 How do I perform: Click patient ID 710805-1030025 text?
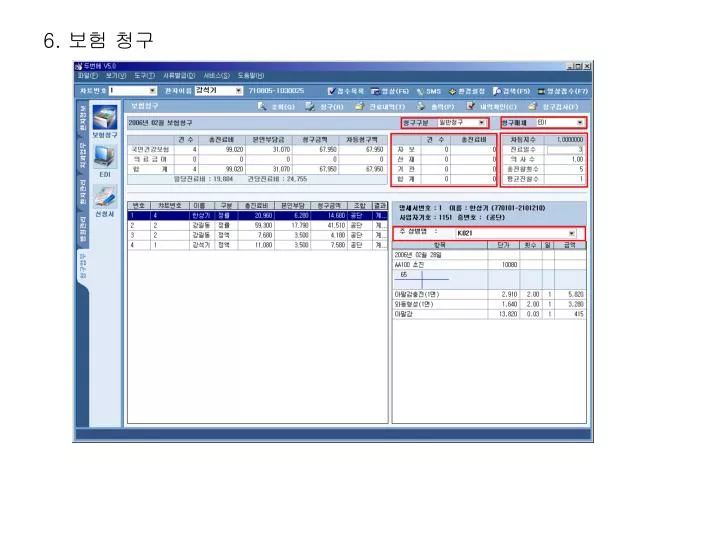pyautogui.click(x=276, y=91)
